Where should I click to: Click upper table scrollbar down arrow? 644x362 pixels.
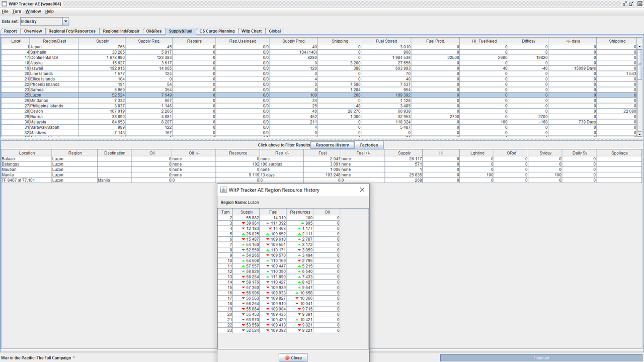pos(640,134)
